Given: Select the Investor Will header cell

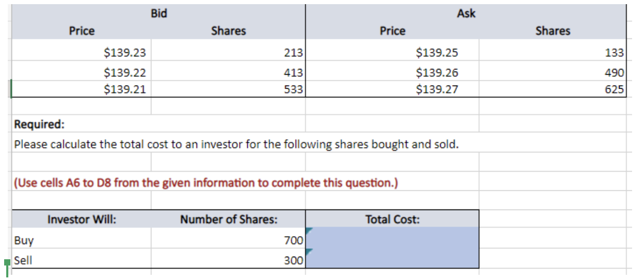Looking at the screenshot, I should coord(81,219).
